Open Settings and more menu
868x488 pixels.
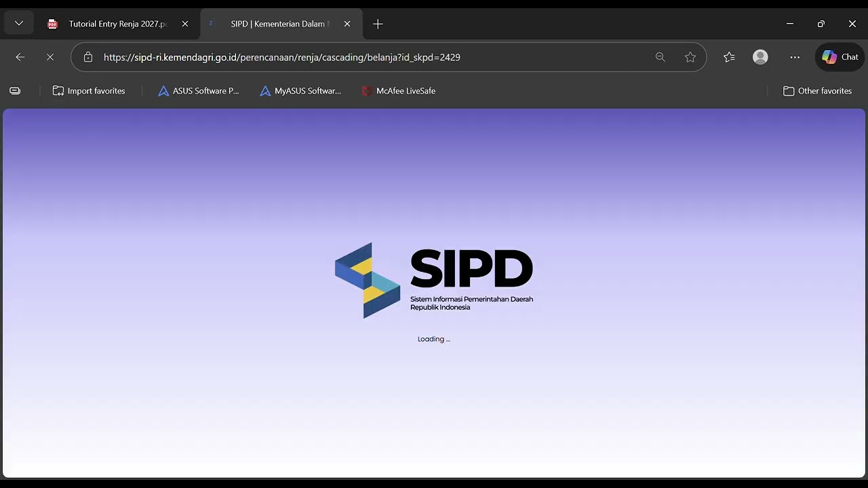pos(795,57)
